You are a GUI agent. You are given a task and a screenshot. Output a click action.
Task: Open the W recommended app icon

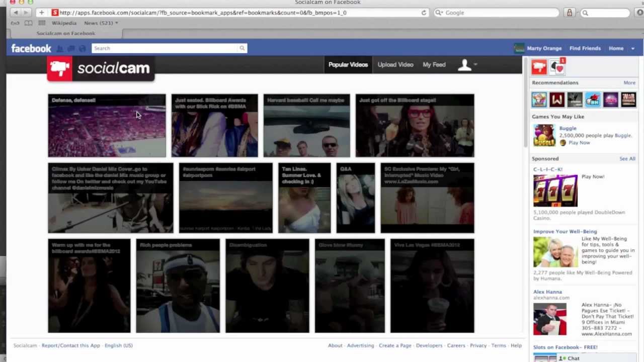click(557, 100)
